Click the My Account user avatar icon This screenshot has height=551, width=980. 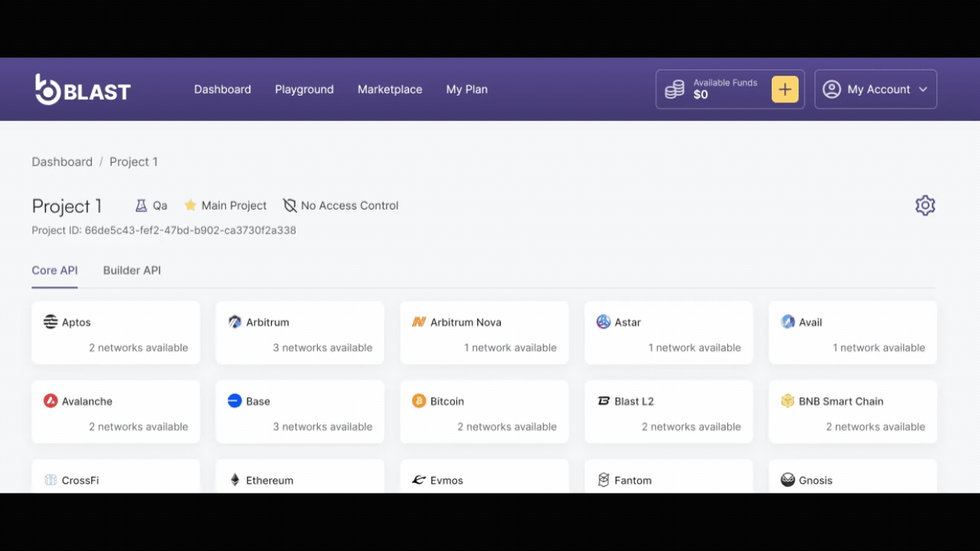(x=831, y=90)
